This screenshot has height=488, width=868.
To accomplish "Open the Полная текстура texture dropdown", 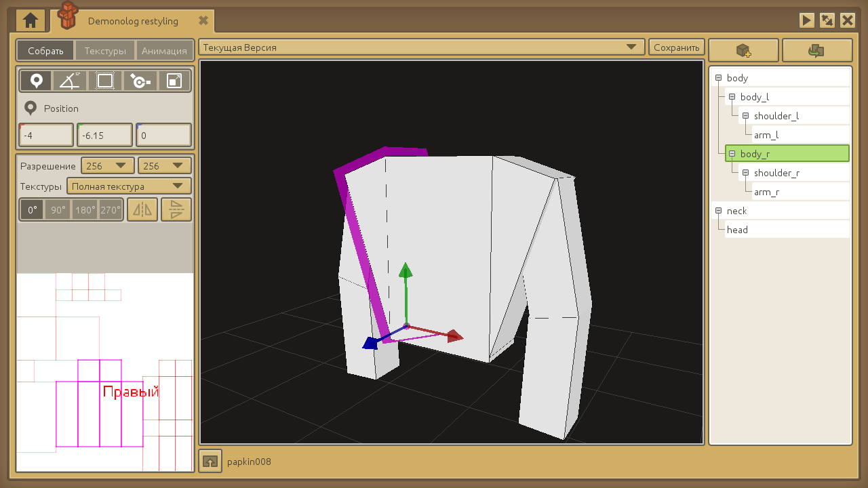I will click(x=129, y=186).
